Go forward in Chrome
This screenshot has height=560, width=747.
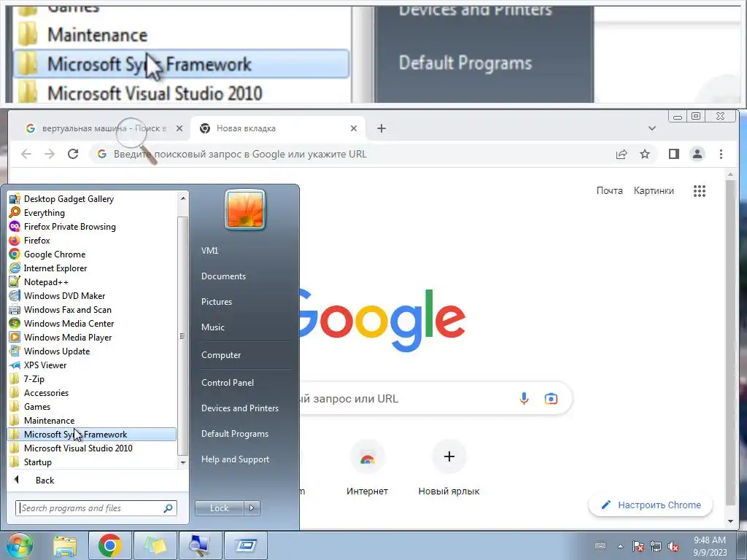(x=50, y=154)
